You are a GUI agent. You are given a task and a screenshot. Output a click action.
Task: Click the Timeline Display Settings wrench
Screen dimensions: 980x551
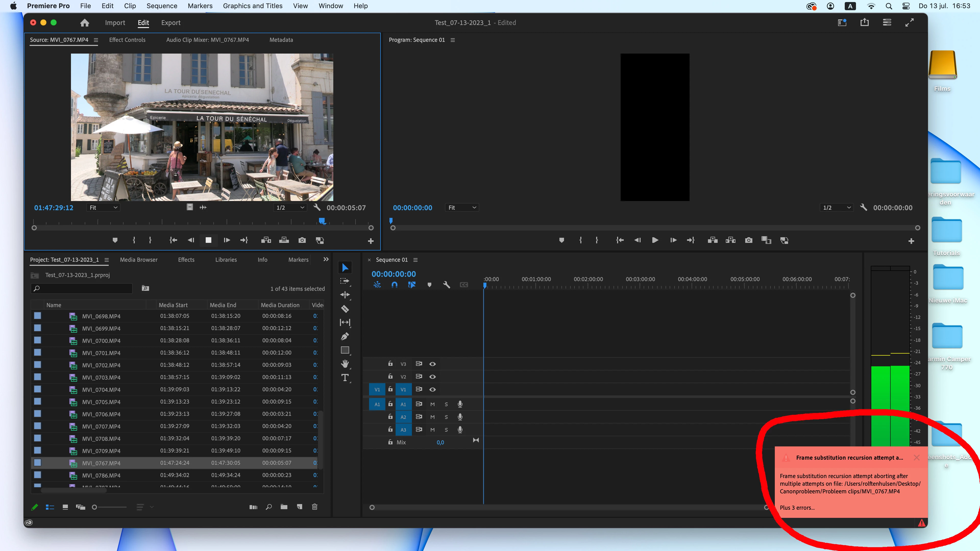tap(446, 284)
